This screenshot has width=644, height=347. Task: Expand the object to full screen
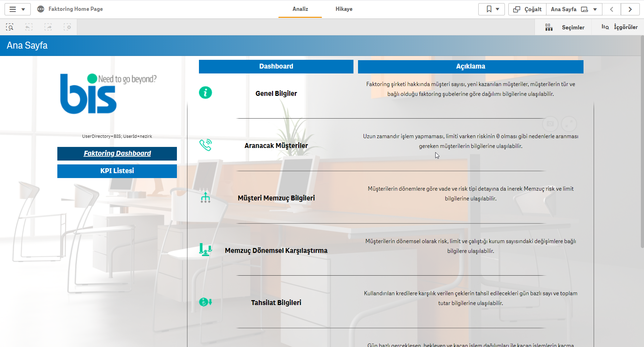pyautogui.click(x=569, y=124)
